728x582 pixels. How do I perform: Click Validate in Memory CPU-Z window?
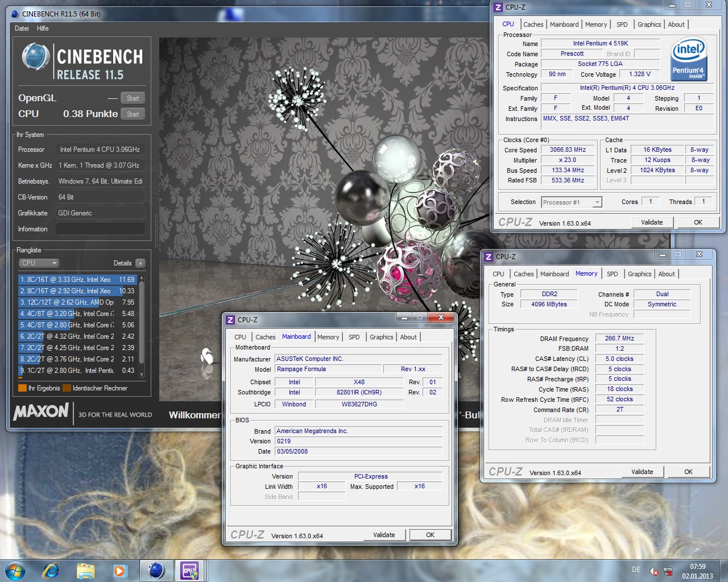coord(642,472)
